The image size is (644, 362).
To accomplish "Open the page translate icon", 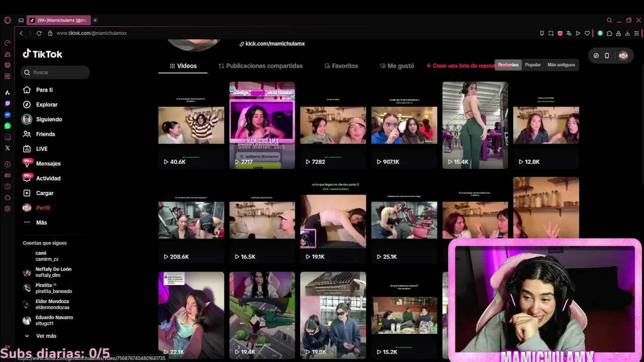I will [569, 33].
